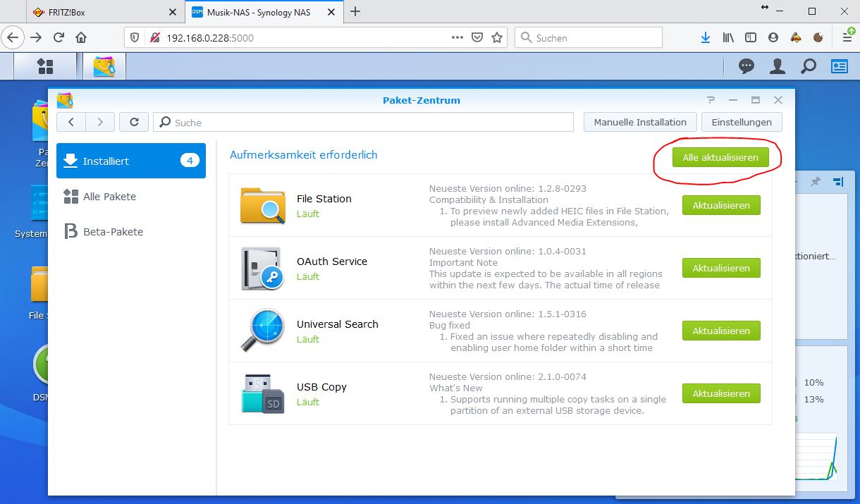This screenshot has height=504, width=860.
Task: Open a new browser tab
Action: coord(355,11)
